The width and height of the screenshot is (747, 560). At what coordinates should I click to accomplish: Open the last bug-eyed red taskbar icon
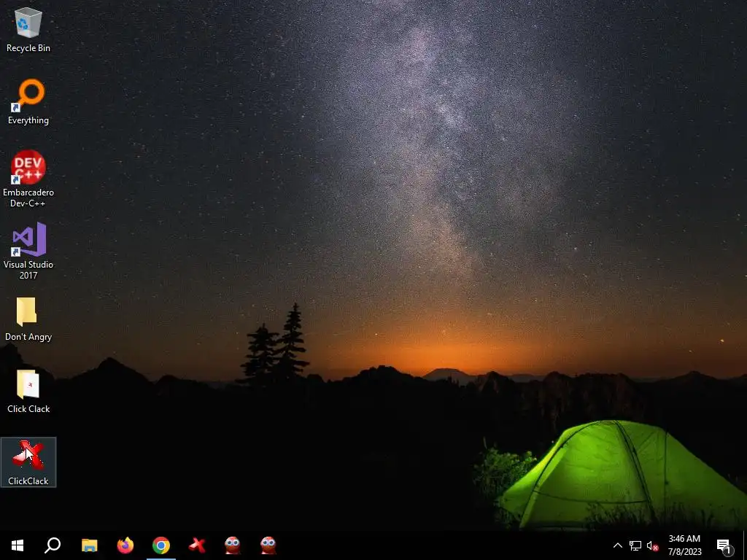point(268,545)
